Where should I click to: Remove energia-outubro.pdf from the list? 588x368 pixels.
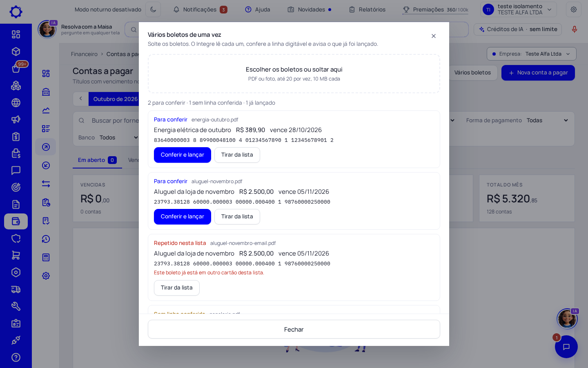click(237, 155)
